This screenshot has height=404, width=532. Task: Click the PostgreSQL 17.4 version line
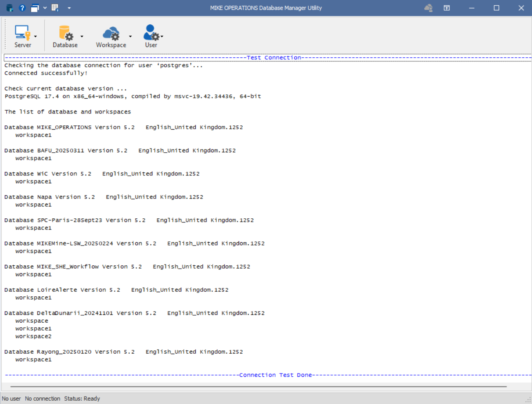point(132,96)
